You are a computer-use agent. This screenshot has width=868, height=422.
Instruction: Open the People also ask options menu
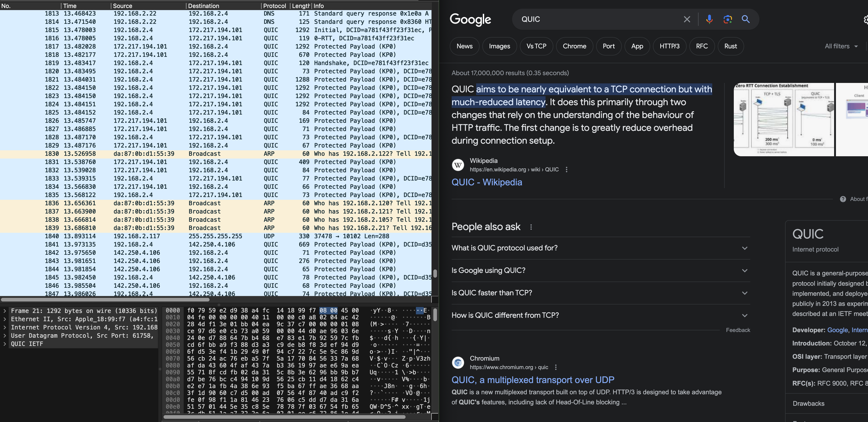point(531,227)
